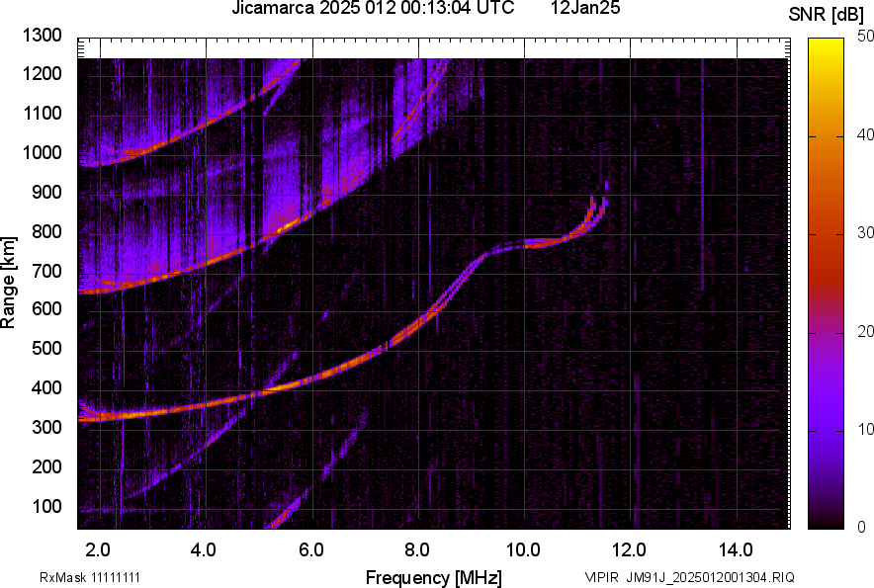Select the 500 tick on the range axis
This screenshot has height=588, width=874.
point(47,349)
